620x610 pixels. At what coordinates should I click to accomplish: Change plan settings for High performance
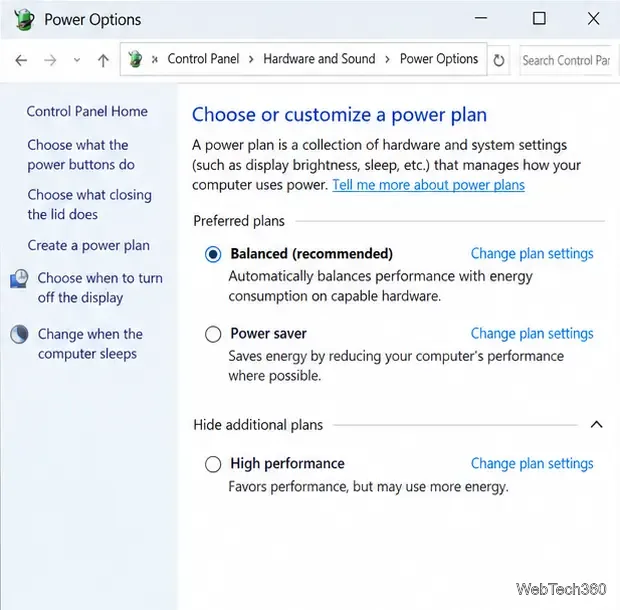(532, 463)
